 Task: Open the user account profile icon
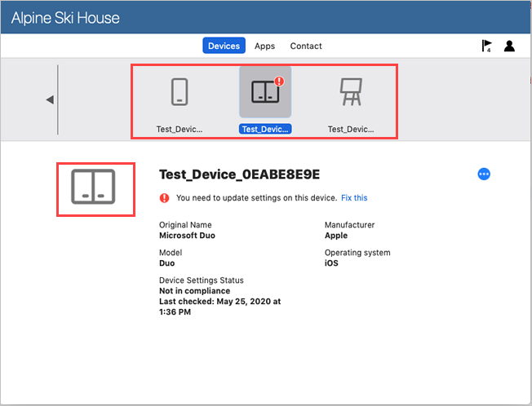pos(509,46)
